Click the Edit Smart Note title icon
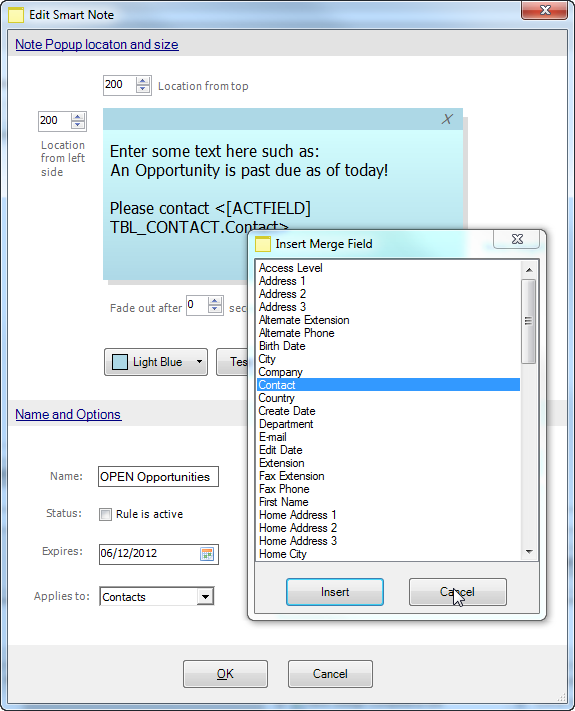Viewport: 575px width, 711px height. tap(16, 15)
